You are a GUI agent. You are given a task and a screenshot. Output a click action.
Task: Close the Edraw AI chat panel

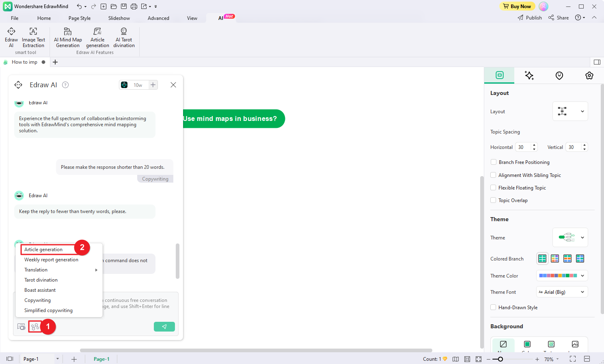point(173,85)
